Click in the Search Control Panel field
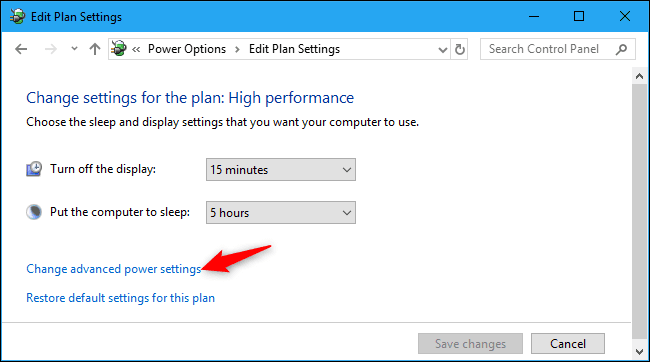650x362 pixels. (547, 49)
